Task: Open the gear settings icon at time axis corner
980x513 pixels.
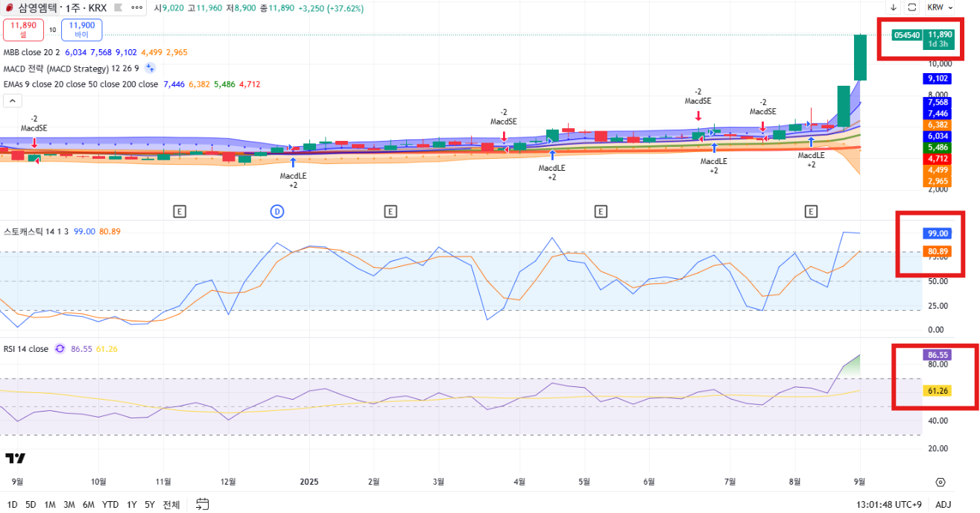Action: pos(941,482)
